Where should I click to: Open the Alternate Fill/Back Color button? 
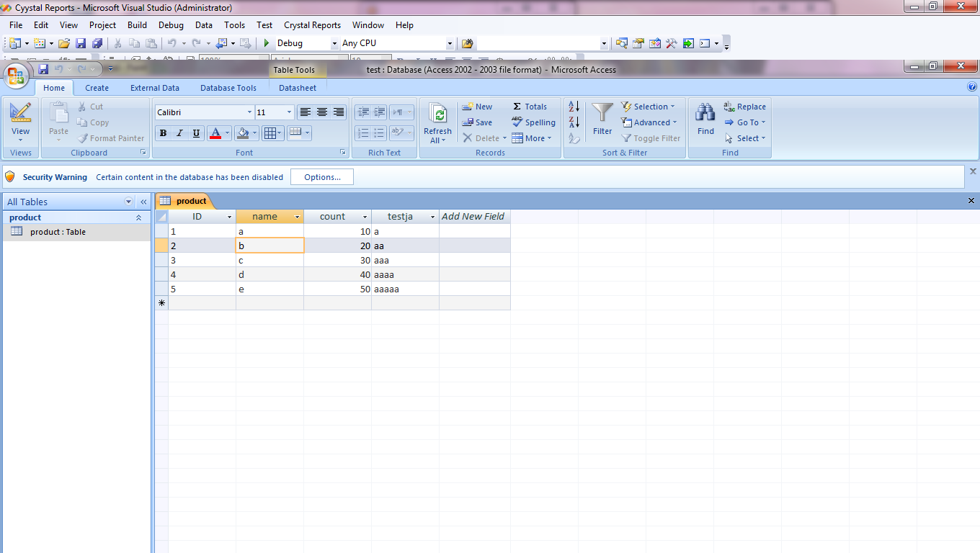[299, 133]
